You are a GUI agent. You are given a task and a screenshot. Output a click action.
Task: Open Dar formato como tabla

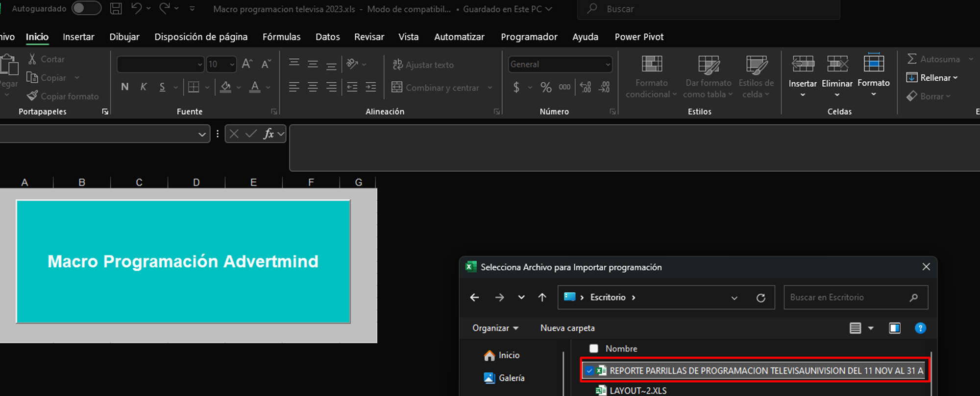tap(709, 76)
